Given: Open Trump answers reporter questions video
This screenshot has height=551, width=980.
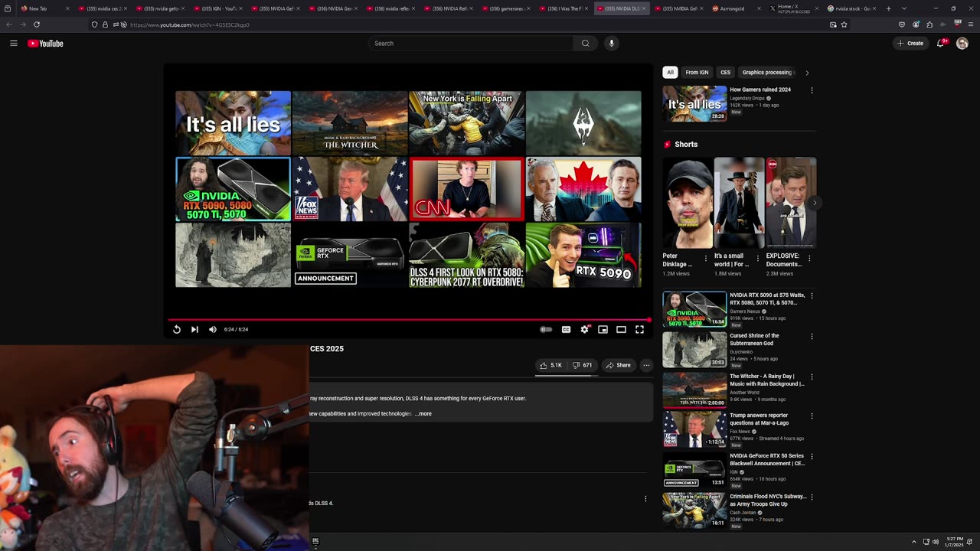Looking at the screenshot, I should click(x=694, y=429).
